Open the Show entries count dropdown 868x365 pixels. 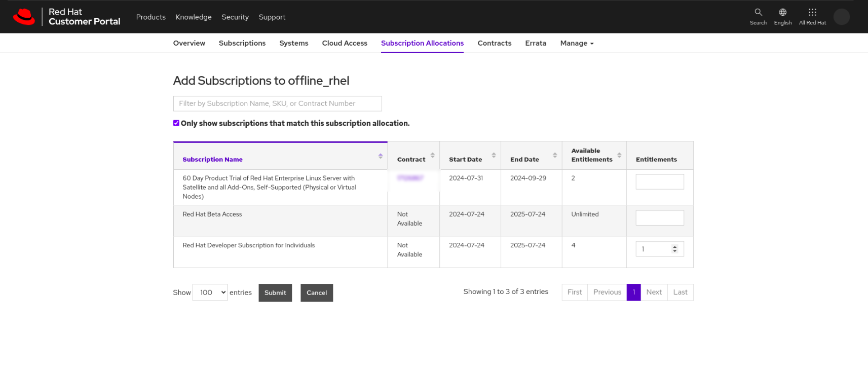pyautogui.click(x=210, y=293)
